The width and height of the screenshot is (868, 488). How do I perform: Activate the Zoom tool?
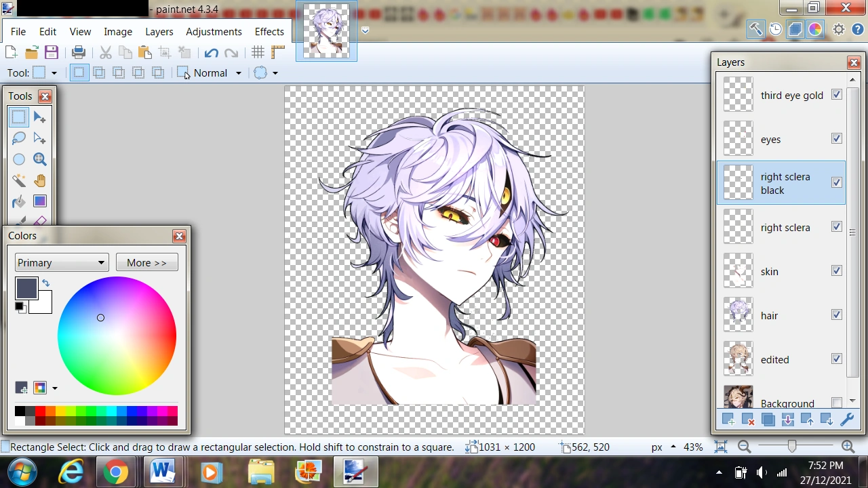coord(39,159)
